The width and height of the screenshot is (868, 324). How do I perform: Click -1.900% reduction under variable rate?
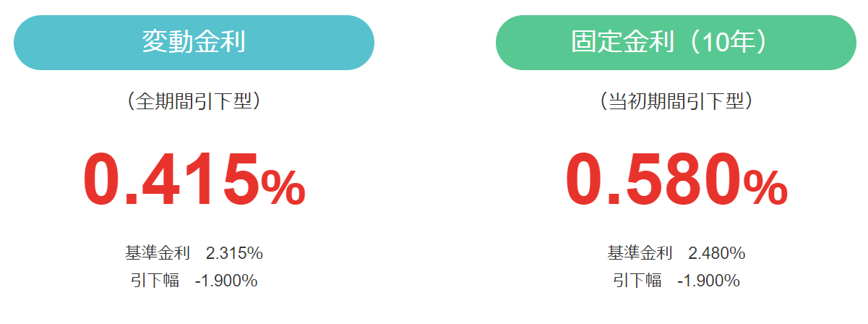(x=226, y=281)
